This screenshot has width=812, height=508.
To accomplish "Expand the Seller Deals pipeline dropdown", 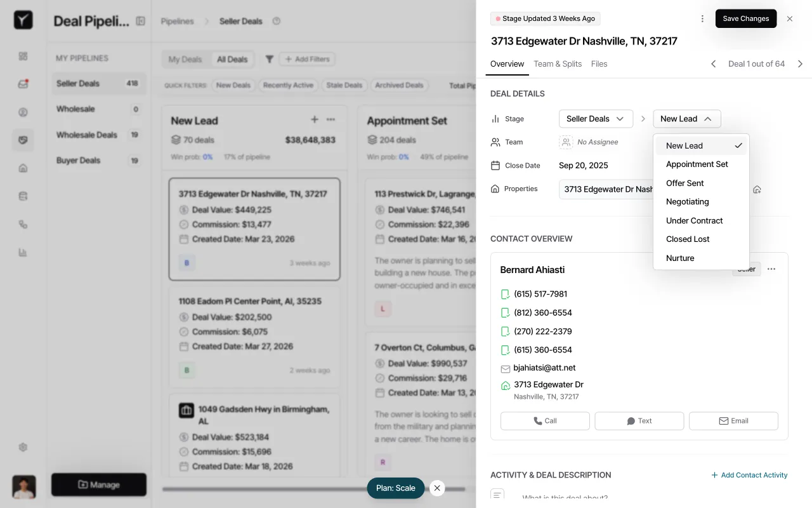I will point(595,119).
